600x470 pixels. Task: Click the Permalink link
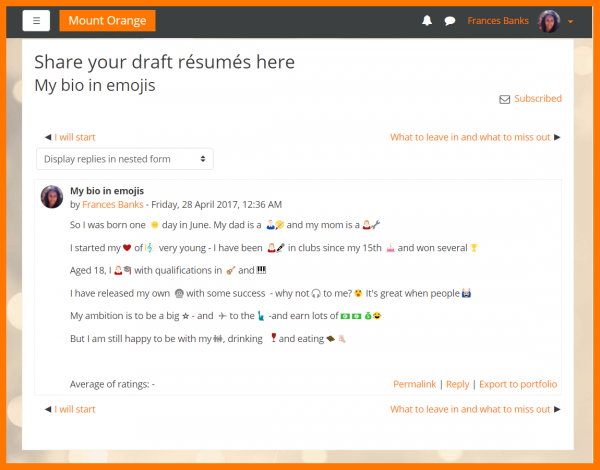coord(414,384)
